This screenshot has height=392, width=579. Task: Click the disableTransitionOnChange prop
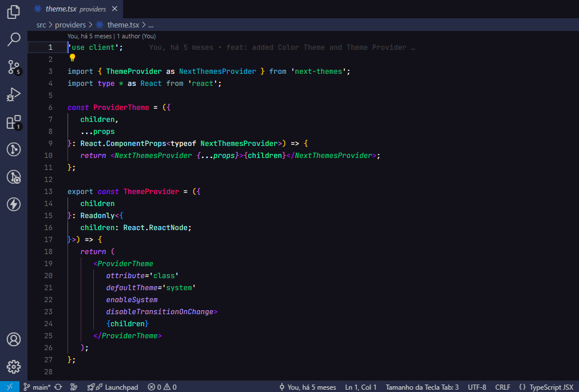point(160,311)
